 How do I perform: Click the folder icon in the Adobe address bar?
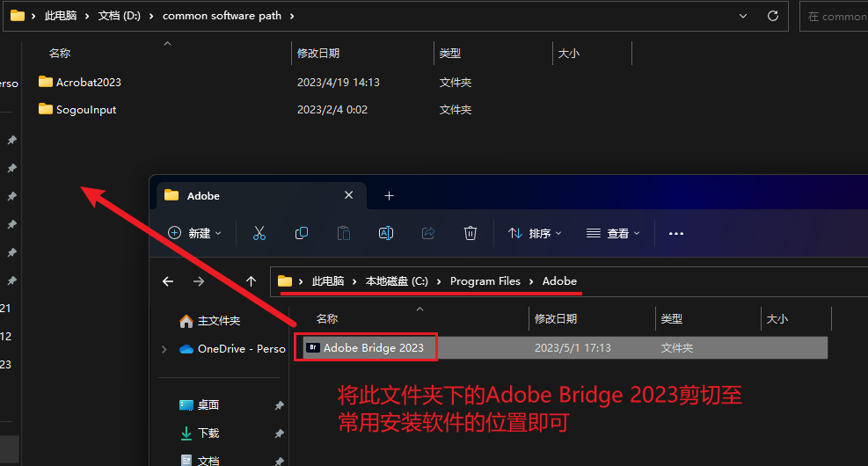[x=285, y=281]
